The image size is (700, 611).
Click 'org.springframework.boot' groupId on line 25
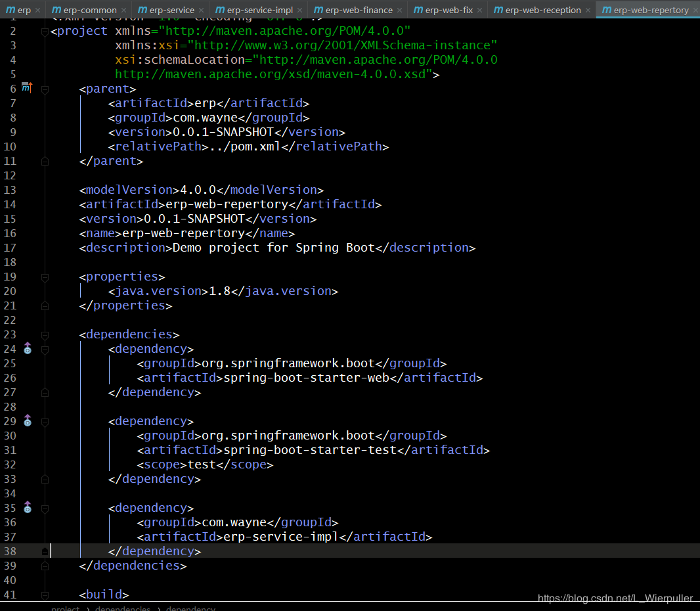point(288,363)
